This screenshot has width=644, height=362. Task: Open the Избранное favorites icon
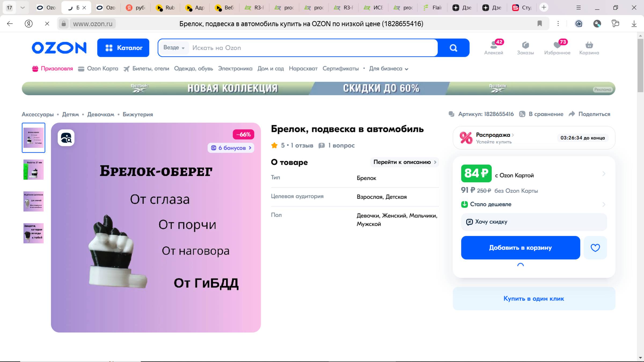coord(558,47)
